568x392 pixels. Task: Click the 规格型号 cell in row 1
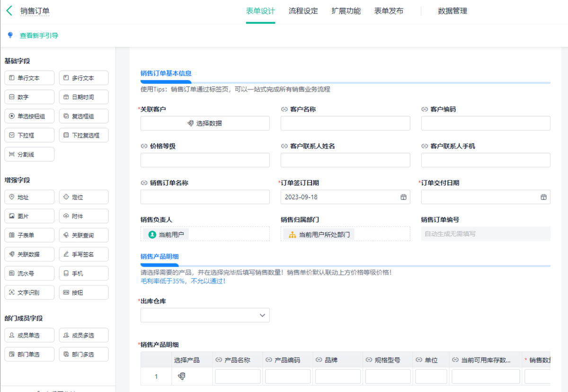388,376
